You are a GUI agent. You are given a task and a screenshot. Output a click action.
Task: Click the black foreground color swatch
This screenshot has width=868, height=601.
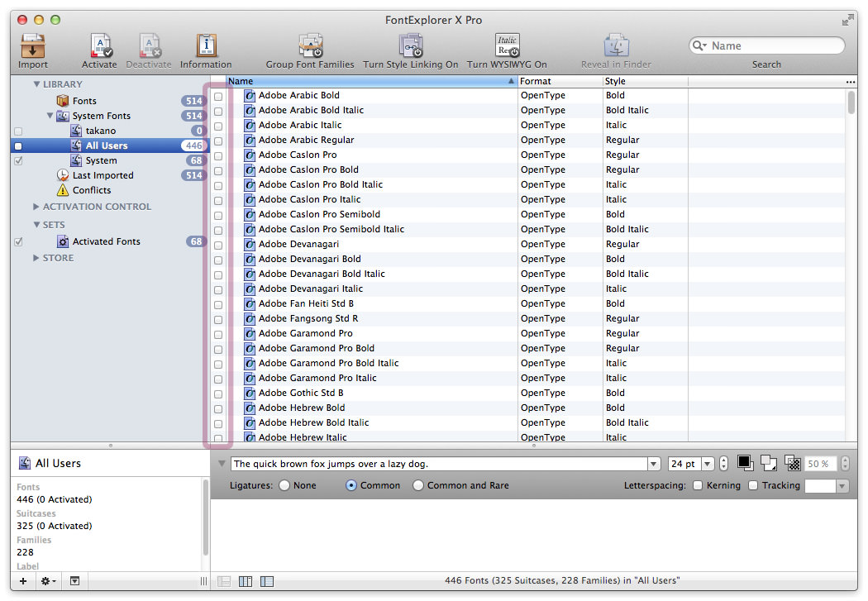tap(745, 463)
